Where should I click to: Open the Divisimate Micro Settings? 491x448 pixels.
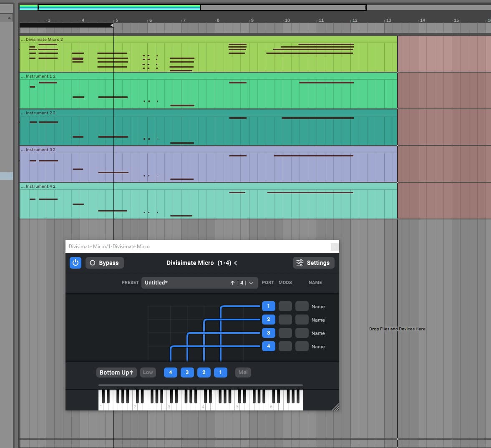[313, 263]
